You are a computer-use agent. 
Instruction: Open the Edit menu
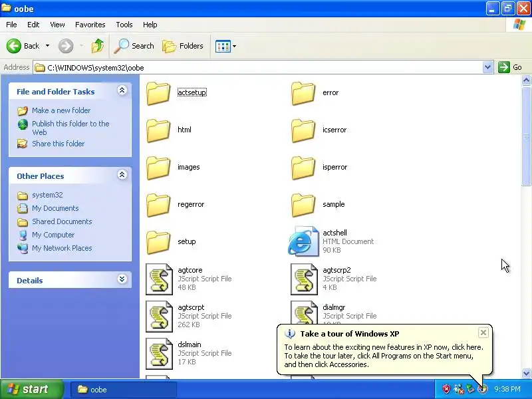tap(33, 25)
